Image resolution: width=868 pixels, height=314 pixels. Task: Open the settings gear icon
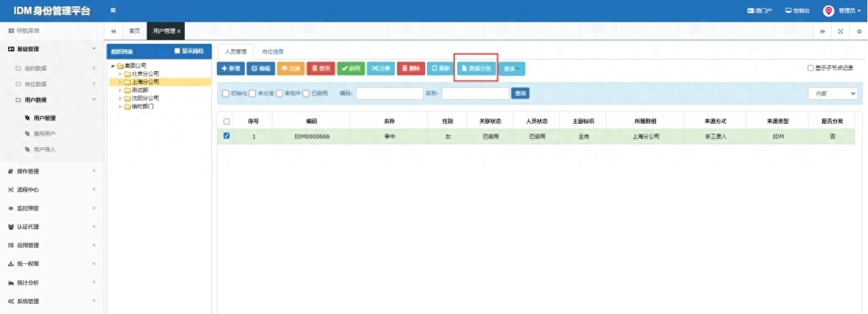858,31
